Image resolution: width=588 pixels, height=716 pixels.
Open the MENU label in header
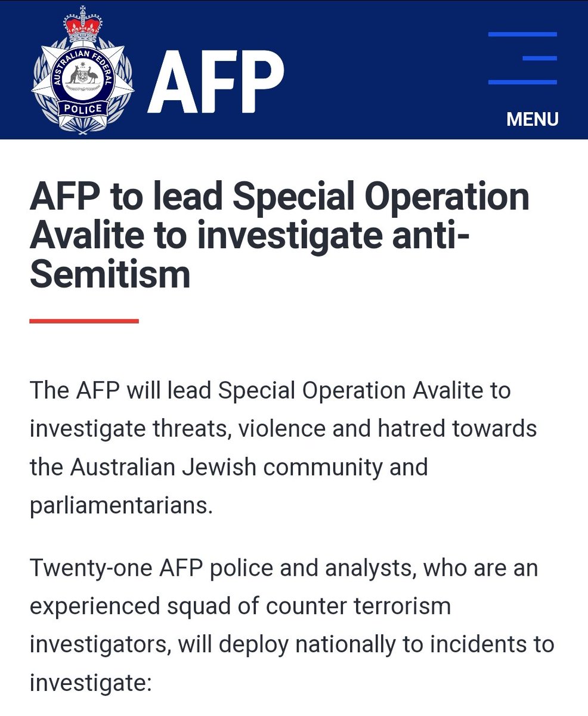click(x=532, y=119)
